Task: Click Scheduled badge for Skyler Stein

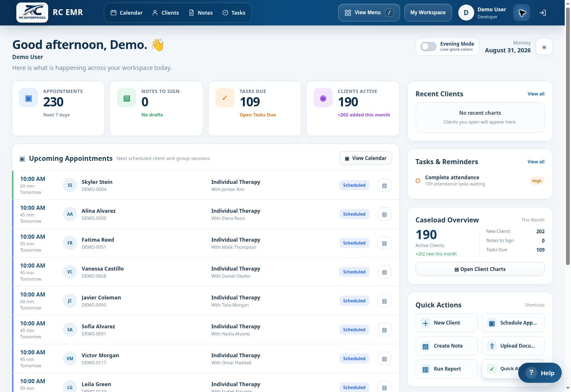Action: (x=354, y=185)
